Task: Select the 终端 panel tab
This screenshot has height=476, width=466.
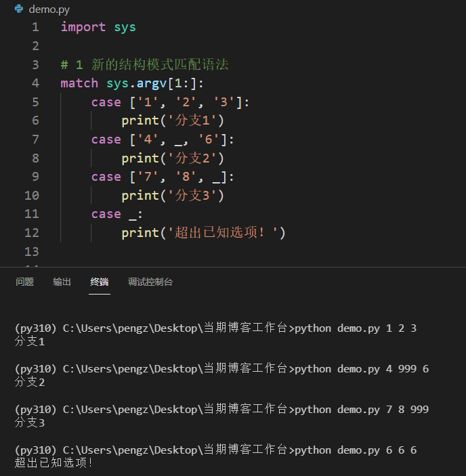Action: (100, 282)
